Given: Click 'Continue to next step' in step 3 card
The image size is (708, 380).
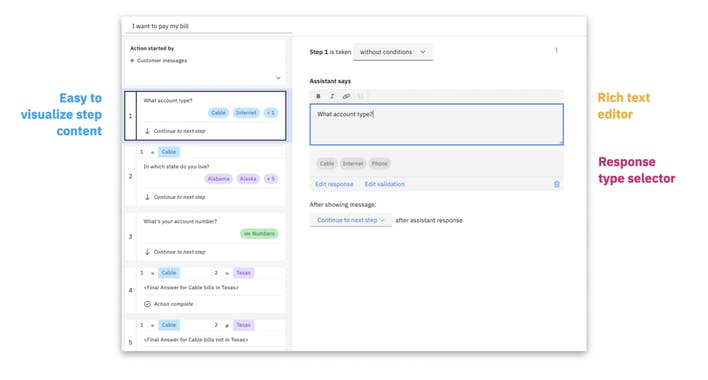Looking at the screenshot, I should pos(179,252).
